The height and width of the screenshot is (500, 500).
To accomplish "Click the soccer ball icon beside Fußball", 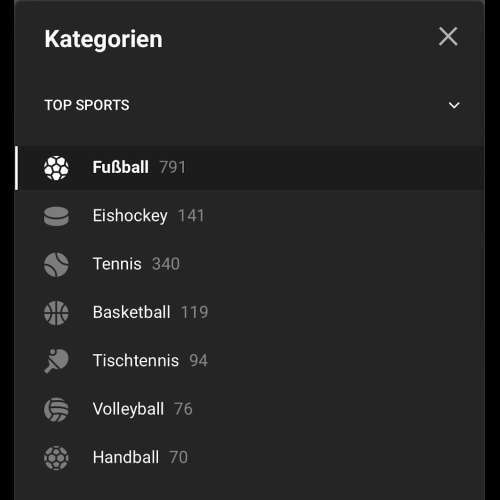I will click(56, 168).
